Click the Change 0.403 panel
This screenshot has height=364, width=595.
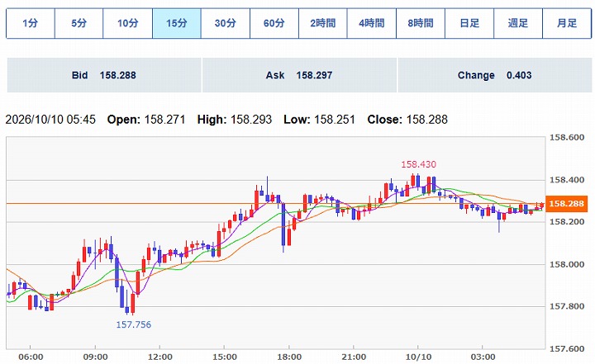pyautogui.click(x=495, y=75)
